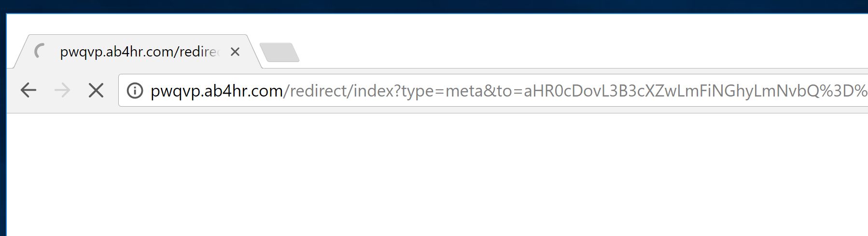Click the dark desktop background above the window

coord(434,6)
